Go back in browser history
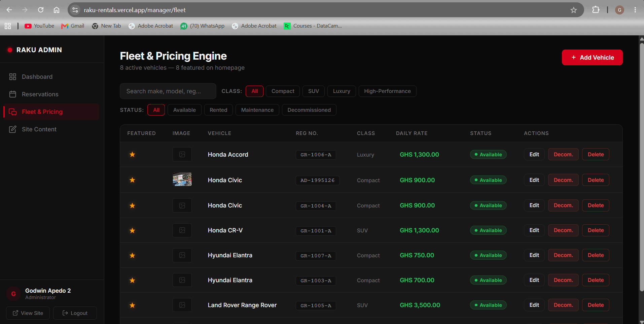The image size is (644, 324). coord(9,10)
